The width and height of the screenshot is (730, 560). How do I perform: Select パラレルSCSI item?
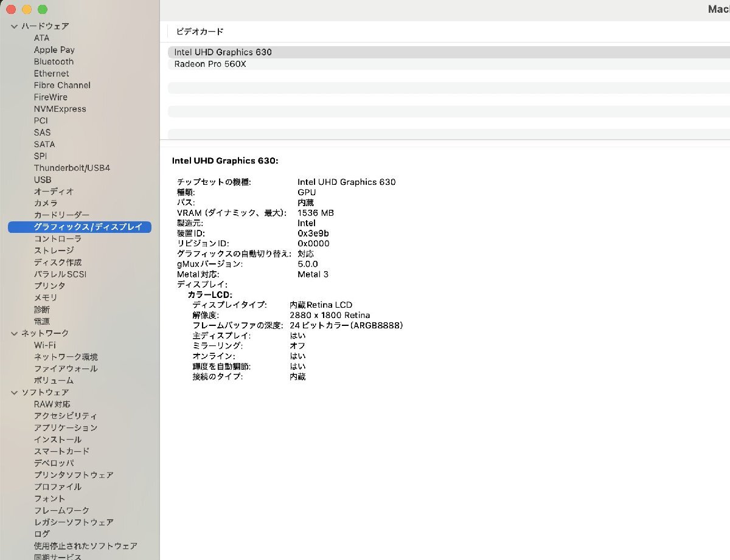pos(60,274)
